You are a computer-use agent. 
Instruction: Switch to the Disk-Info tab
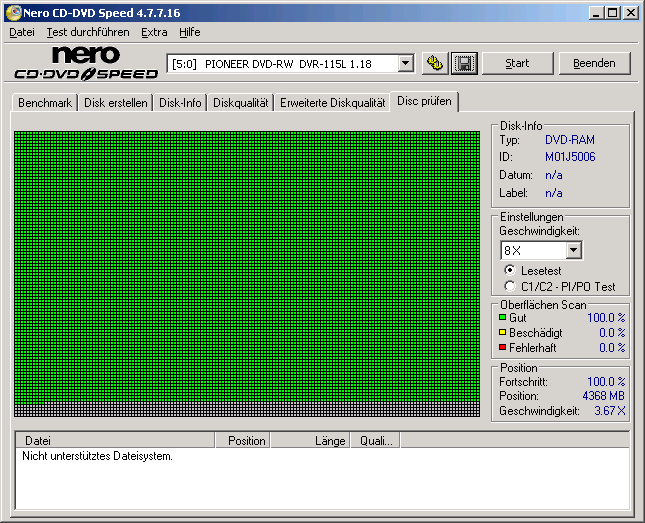pyautogui.click(x=180, y=102)
